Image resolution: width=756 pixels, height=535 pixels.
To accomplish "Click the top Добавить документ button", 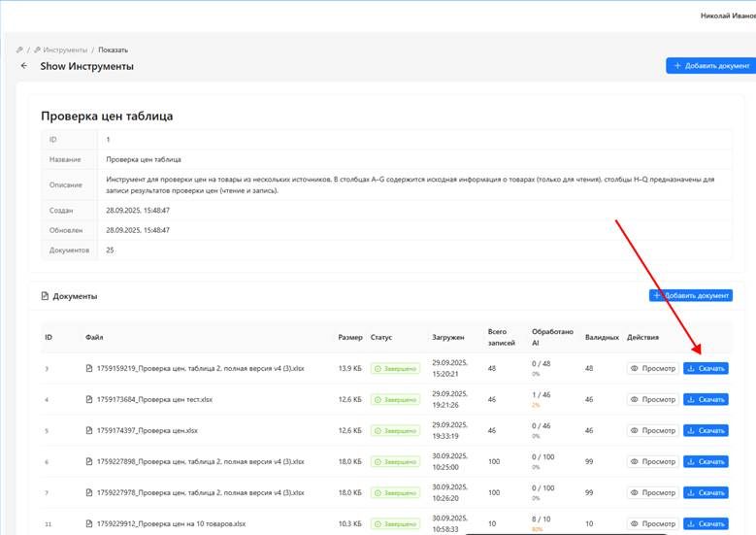I will tap(708, 65).
